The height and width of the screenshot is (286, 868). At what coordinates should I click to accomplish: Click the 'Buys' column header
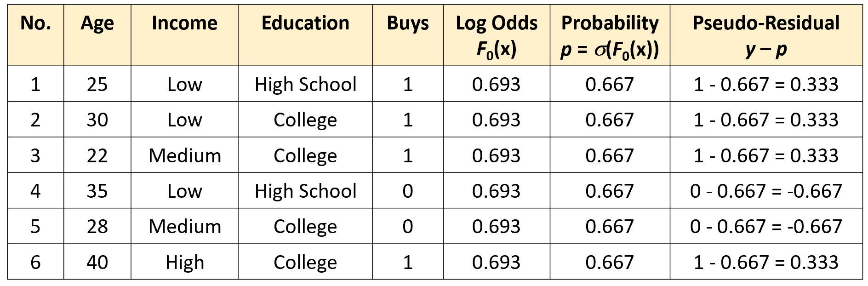point(408,23)
